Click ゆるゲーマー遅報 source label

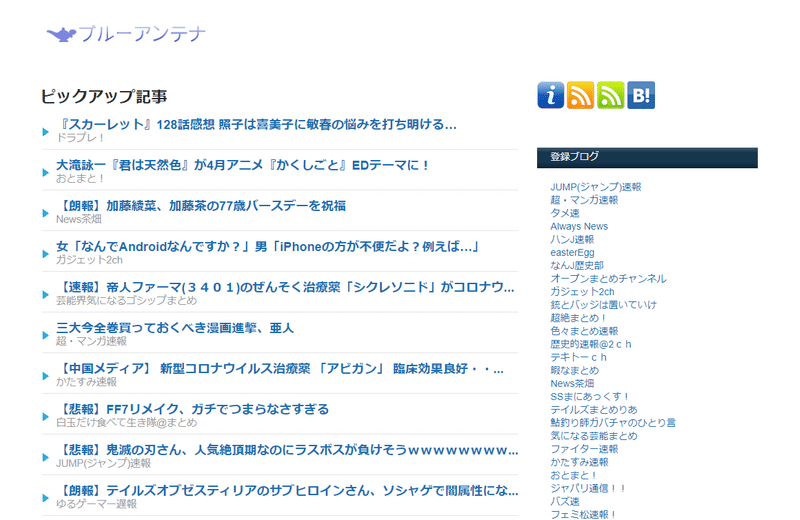click(x=96, y=504)
